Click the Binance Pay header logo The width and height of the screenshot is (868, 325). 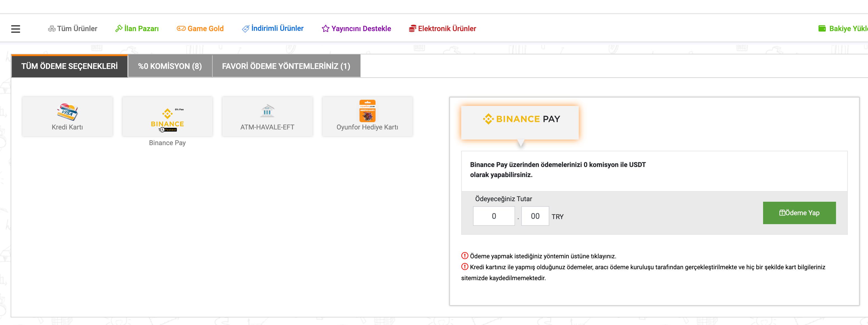point(521,119)
